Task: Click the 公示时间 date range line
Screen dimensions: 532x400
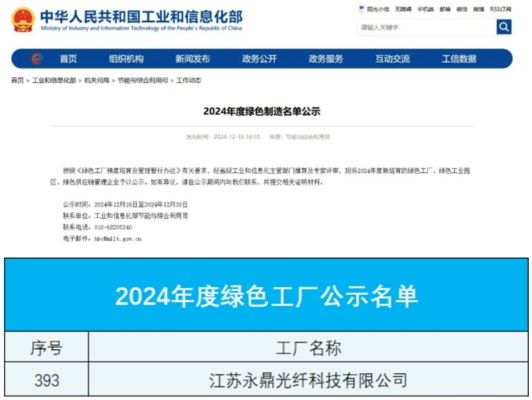Action: 125,204
